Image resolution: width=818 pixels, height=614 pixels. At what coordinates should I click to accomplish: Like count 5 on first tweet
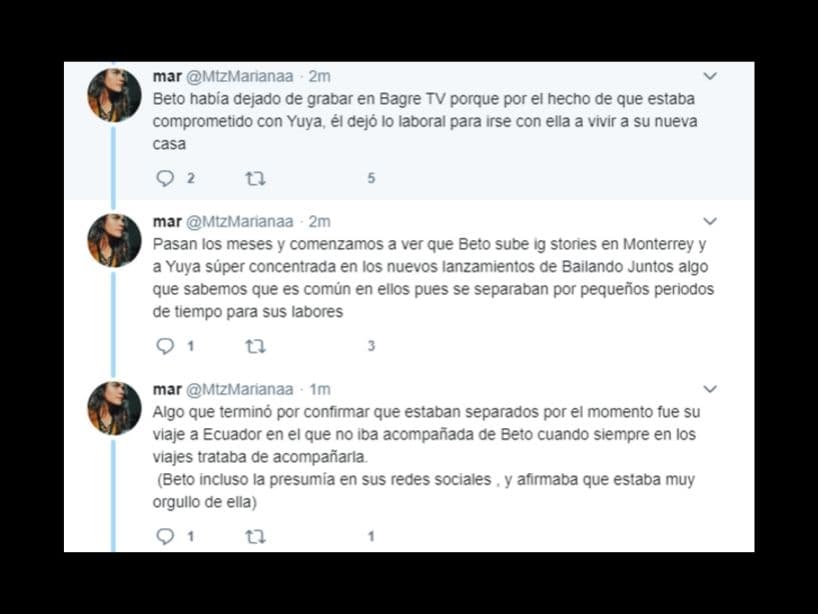[x=371, y=178]
